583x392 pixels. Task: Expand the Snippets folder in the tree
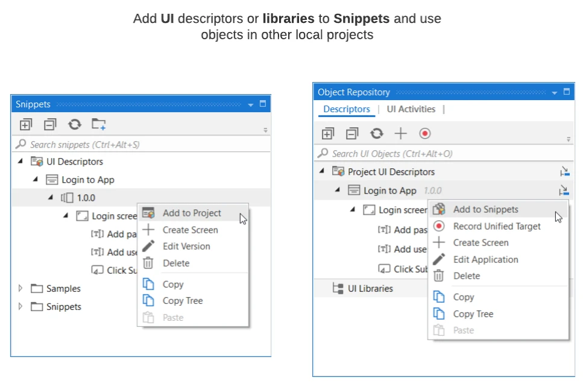point(20,306)
